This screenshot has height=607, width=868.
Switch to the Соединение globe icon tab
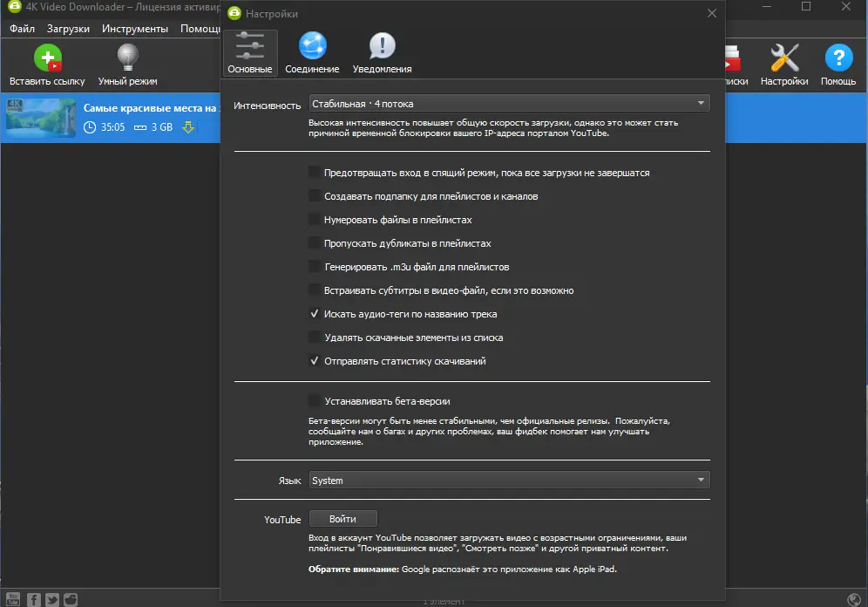(x=312, y=45)
